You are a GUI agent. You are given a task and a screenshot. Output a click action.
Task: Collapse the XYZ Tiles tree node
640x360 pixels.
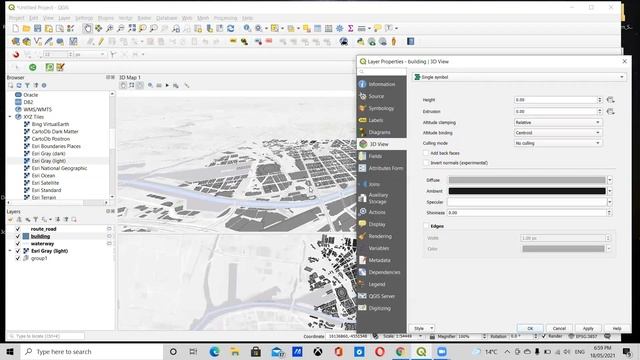pyautogui.click(x=10, y=117)
